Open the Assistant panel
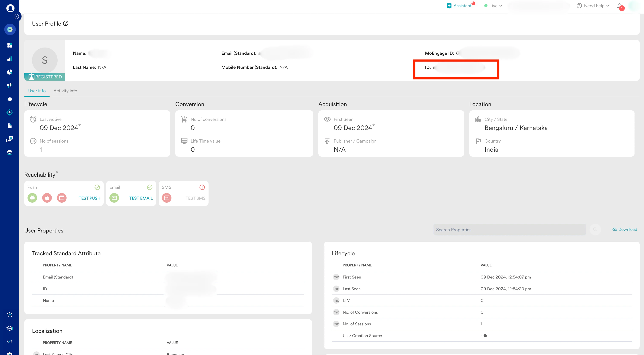Screen dimensions: 644x355 point(459,6)
